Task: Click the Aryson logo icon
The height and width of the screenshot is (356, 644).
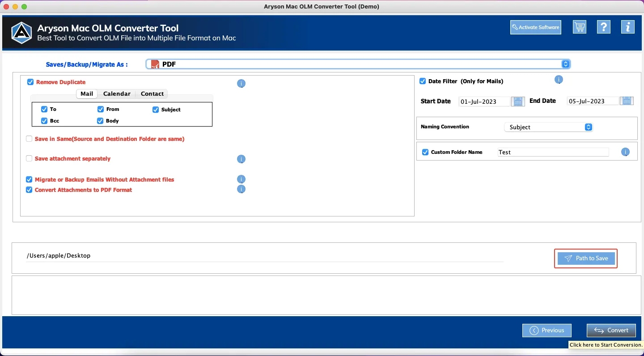Action: pyautogui.click(x=22, y=33)
